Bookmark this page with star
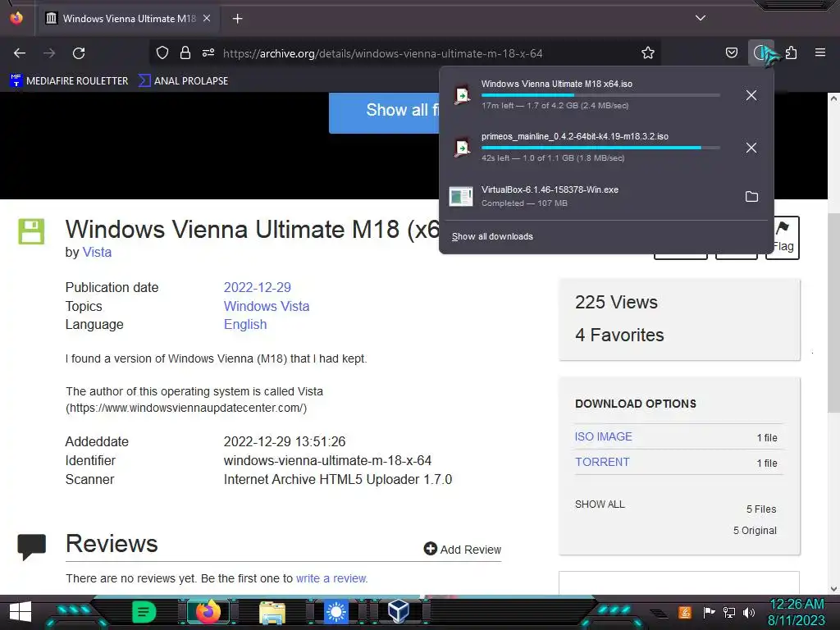This screenshot has height=630, width=840. (648, 52)
